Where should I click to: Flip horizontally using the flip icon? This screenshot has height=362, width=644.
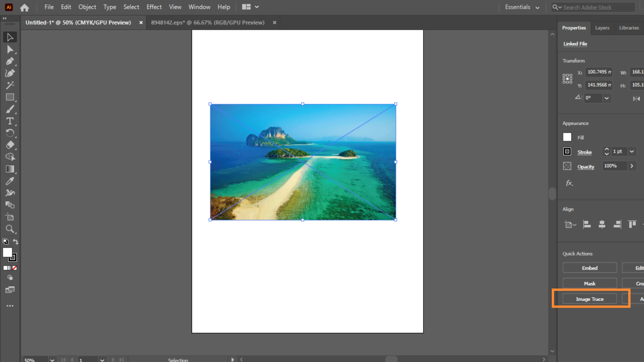tap(636, 99)
